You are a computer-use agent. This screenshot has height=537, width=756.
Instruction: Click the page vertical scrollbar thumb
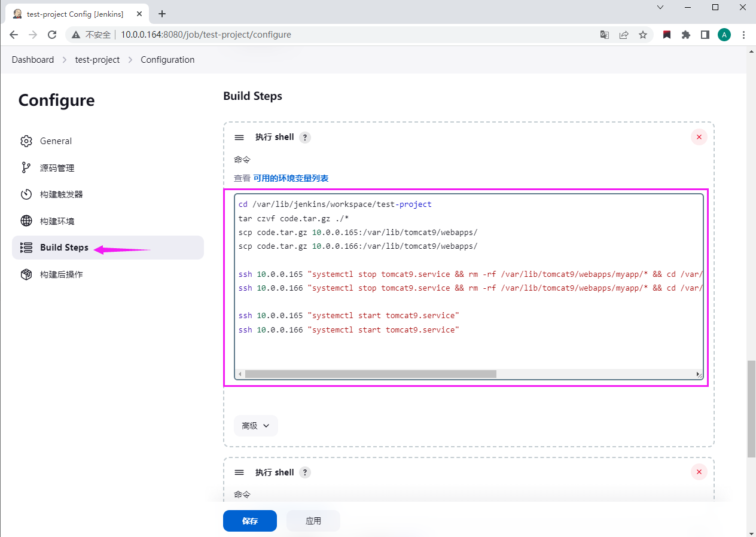coord(751,408)
